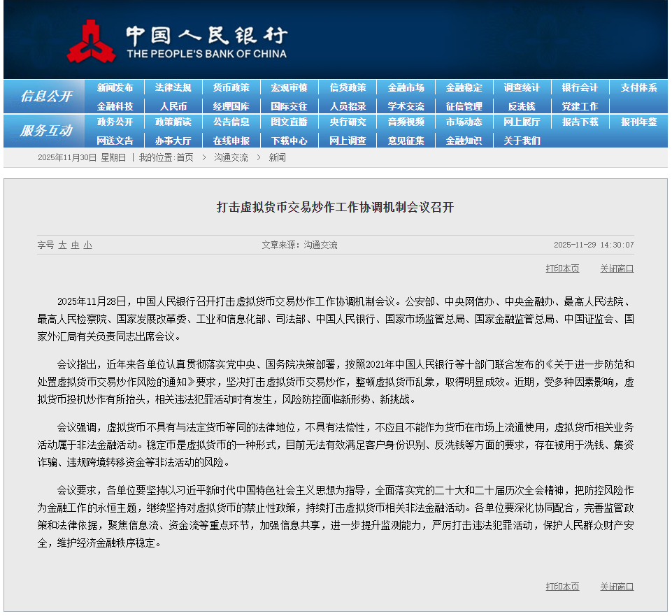
Task: Go to 公告信息 section
Action: click(x=231, y=122)
